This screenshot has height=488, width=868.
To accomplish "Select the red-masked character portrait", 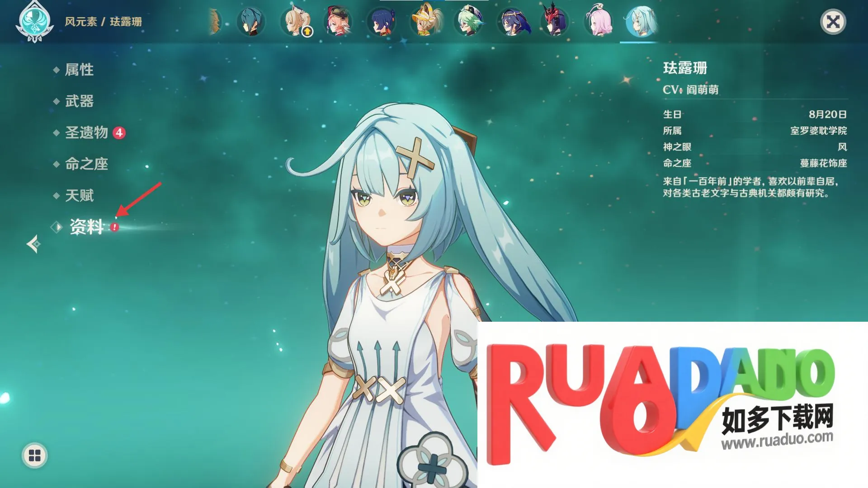I will click(x=555, y=22).
